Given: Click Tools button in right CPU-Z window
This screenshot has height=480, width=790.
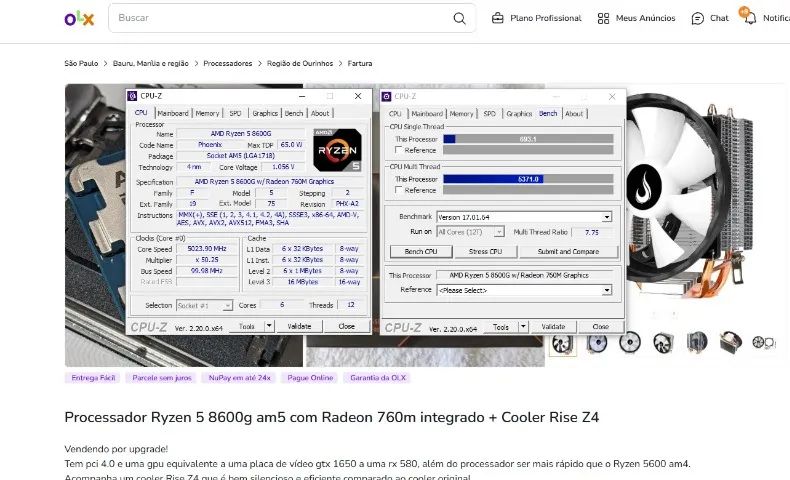Looking at the screenshot, I should tap(501, 327).
